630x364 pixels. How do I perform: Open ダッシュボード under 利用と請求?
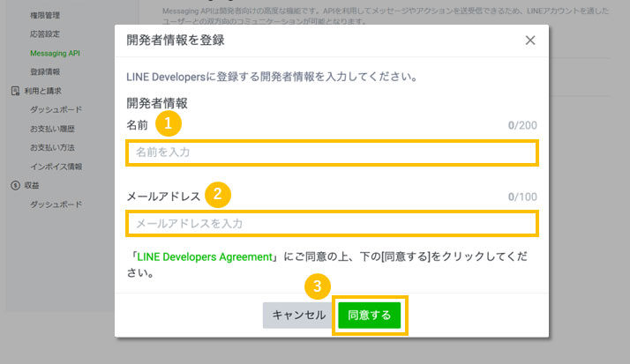pyautogui.click(x=56, y=109)
